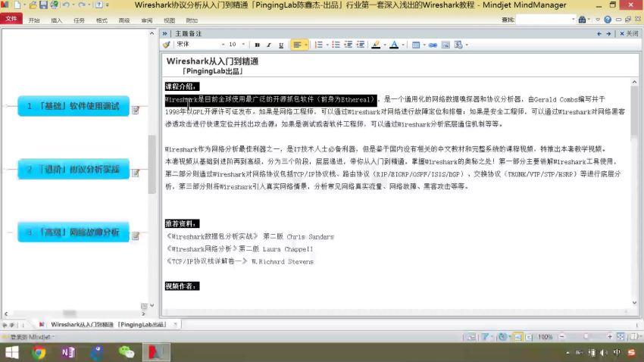Open text highlight color picker
The height and width of the screenshot is (362, 644).
coord(376,45)
